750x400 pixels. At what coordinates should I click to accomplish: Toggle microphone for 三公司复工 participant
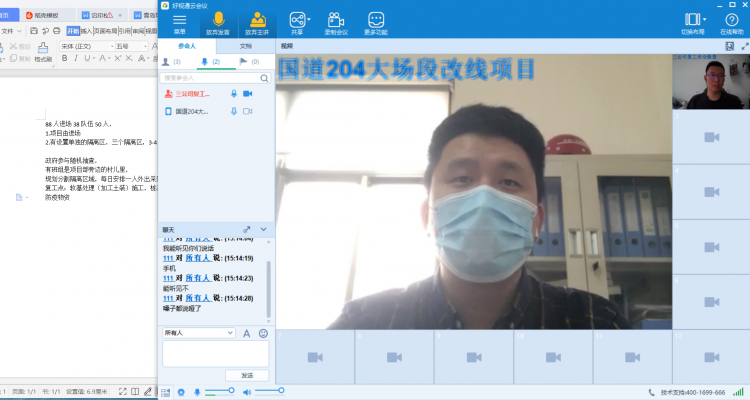[233, 93]
